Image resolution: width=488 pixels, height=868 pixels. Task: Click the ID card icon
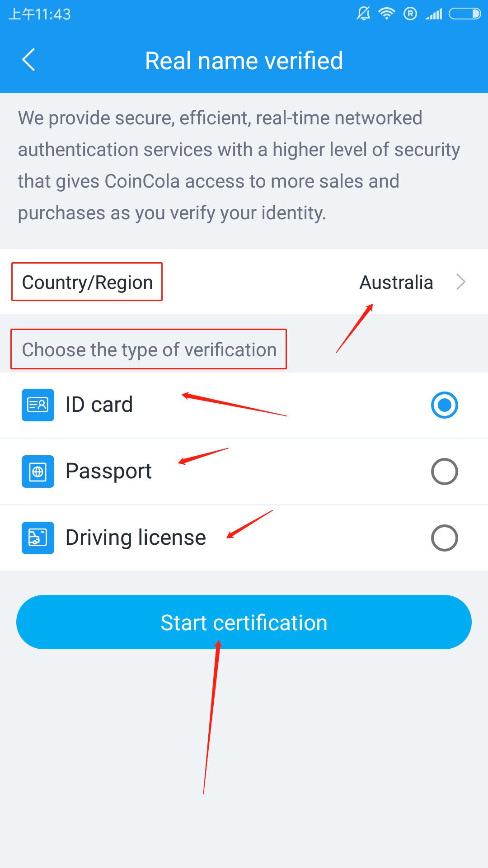(38, 405)
